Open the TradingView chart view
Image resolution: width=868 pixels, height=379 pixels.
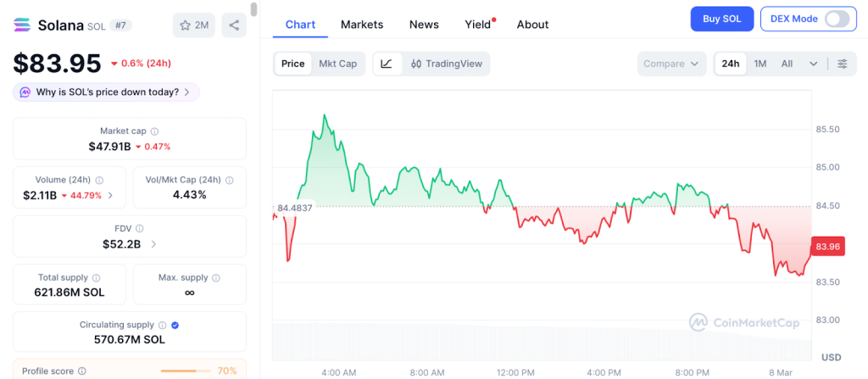446,64
